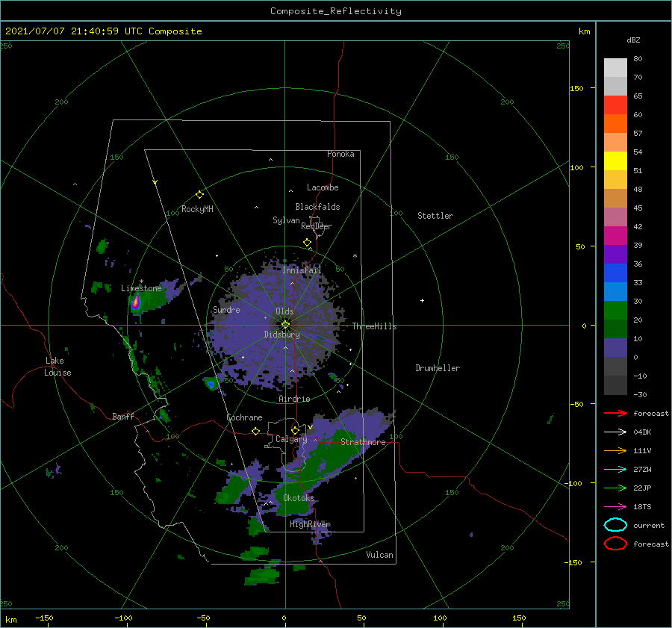The width and height of the screenshot is (672, 628).
Task: Click the yellow diamond marker near RockyMH
Action: tap(199, 195)
